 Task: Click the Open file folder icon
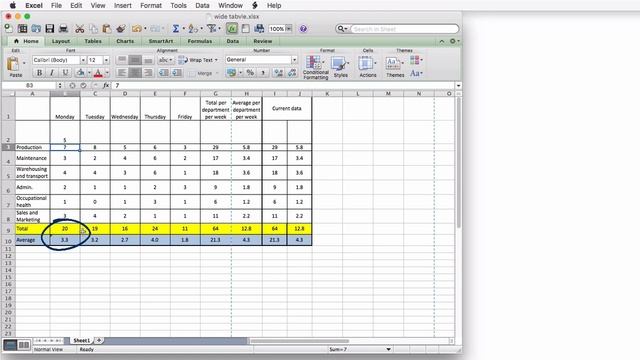pos(36,28)
